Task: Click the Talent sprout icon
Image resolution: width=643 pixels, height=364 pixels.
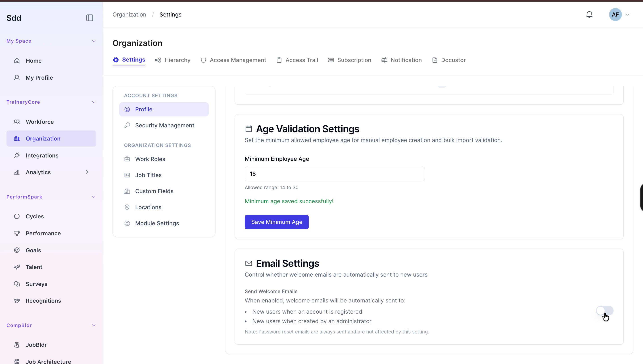Action: click(17, 267)
